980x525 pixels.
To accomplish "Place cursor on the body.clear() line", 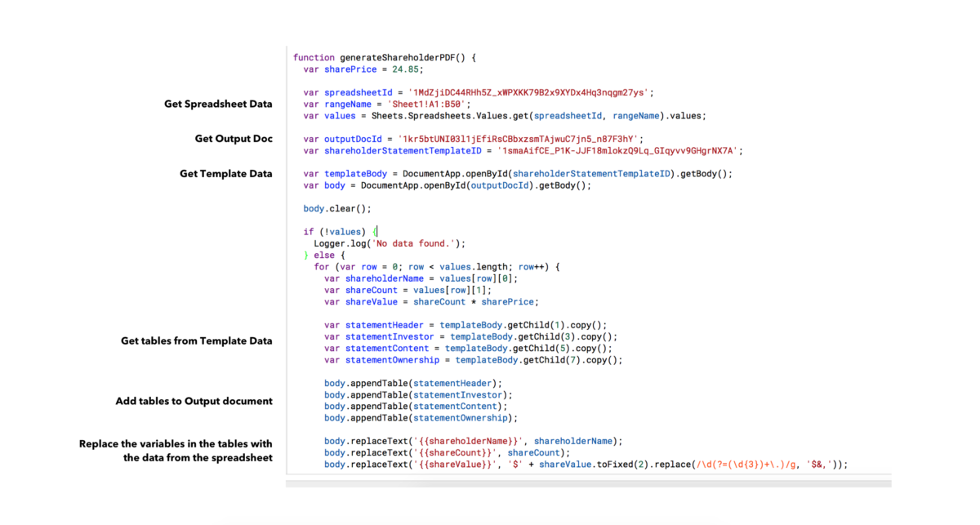I will pos(337,208).
